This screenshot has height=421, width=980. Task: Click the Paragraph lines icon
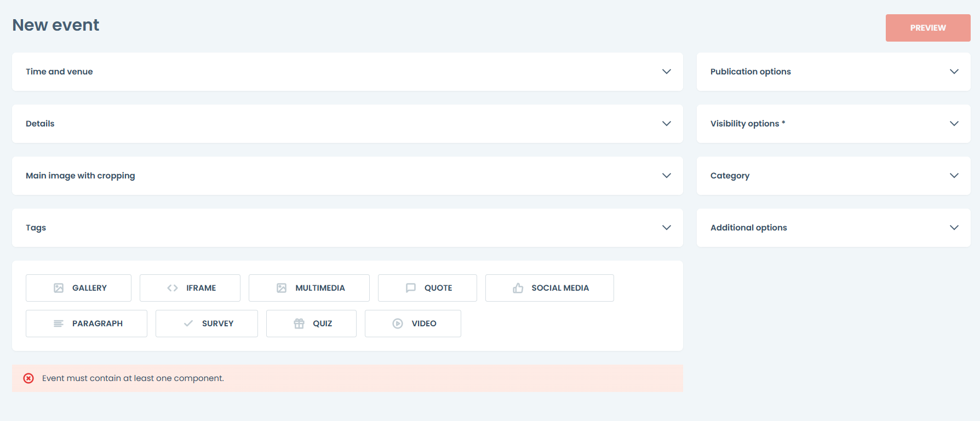tap(59, 324)
